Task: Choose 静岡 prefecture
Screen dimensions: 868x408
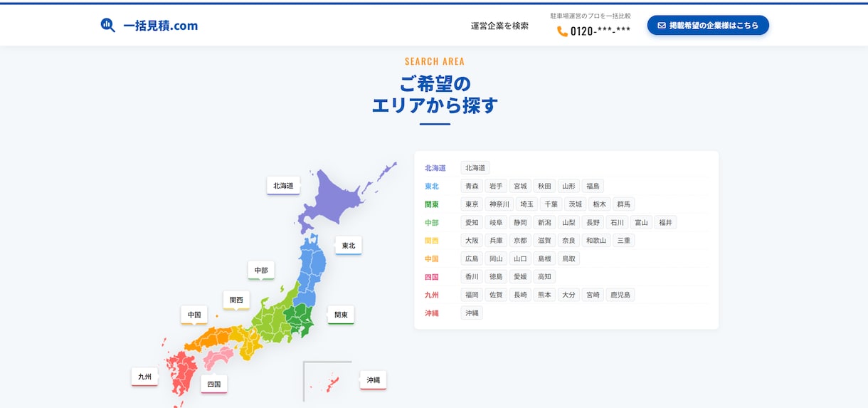Action: [x=520, y=222]
